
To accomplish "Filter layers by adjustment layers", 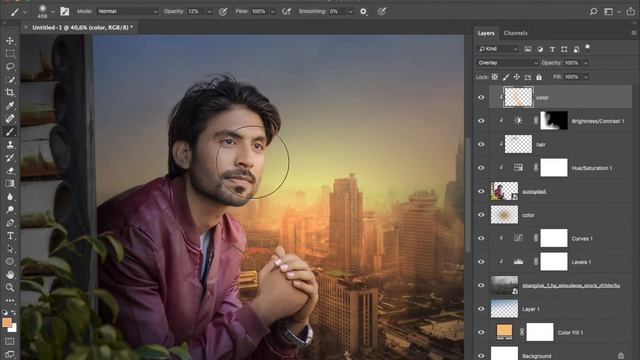I will 540,49.
